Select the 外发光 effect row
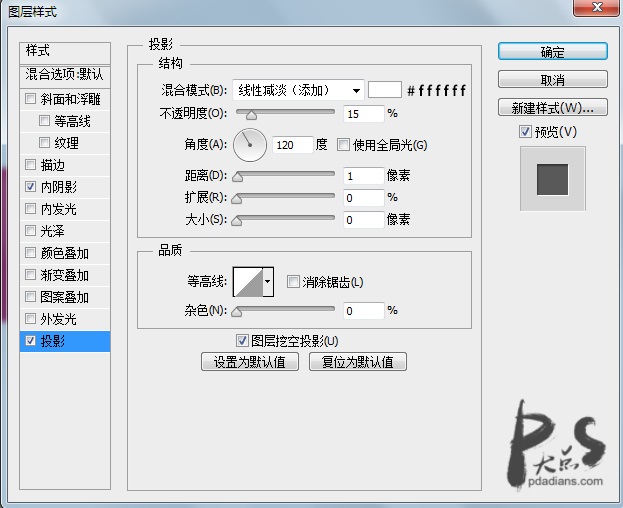Screen dimensions: 623x508 (x=65, y=319)
